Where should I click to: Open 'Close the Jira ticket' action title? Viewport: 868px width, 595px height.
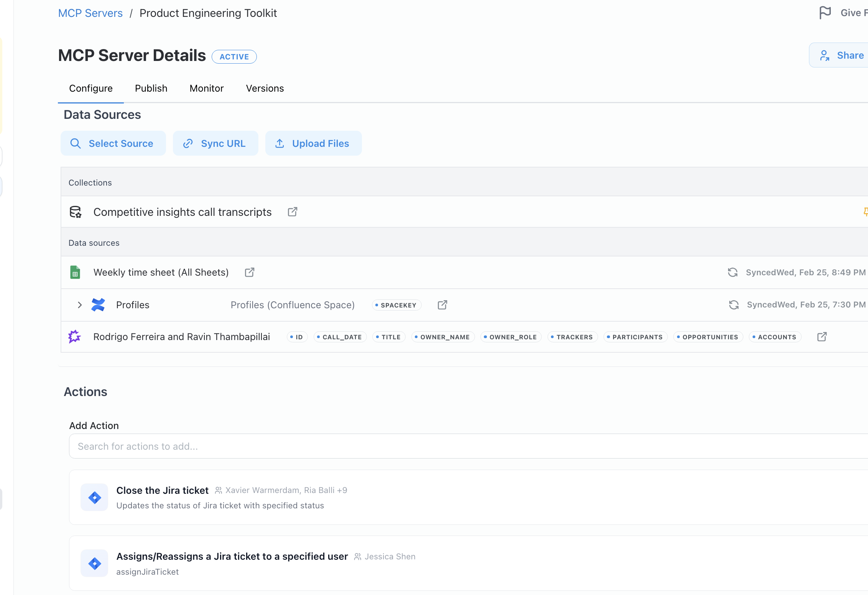(x=163, y=490)
